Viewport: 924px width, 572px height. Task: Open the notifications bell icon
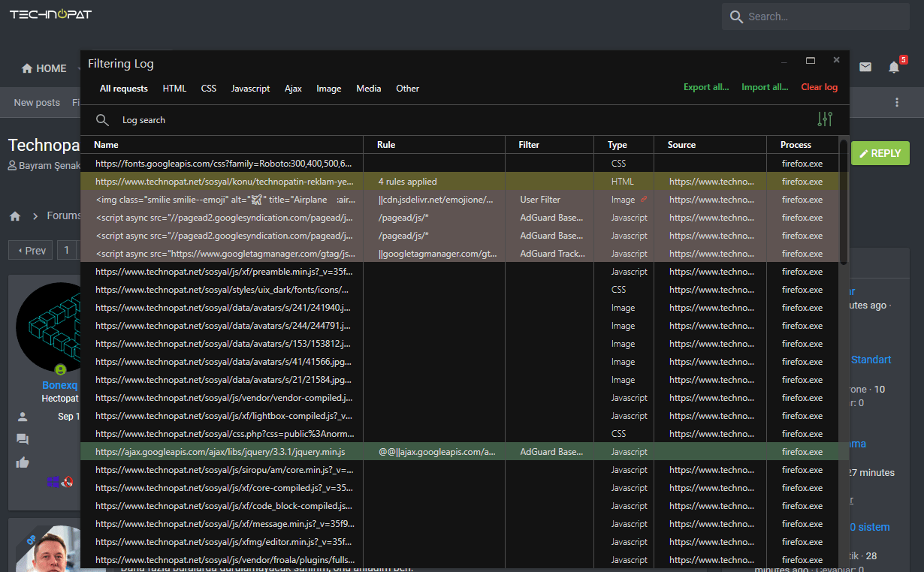coord(893,68)
